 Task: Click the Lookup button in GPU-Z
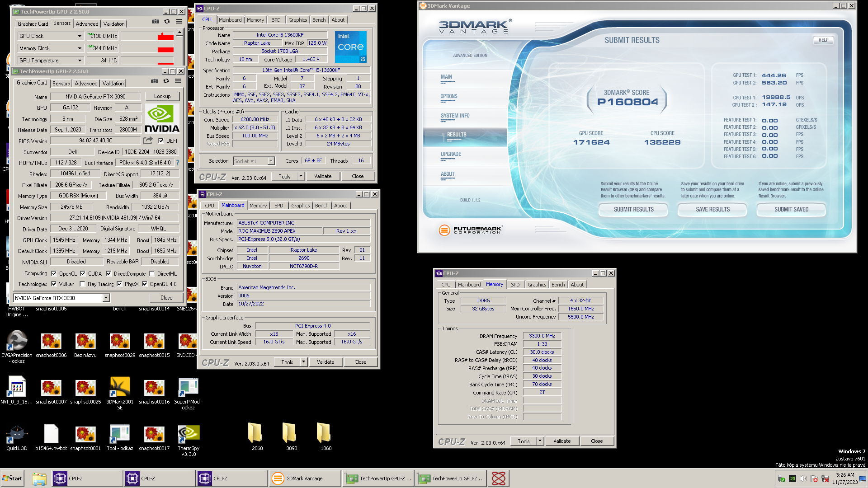coord(162,96)
